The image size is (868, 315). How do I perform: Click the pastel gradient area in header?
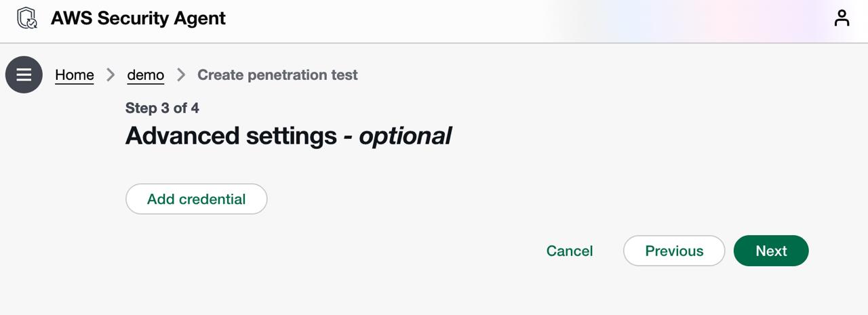pyautogui.click(x=678, y=20)
